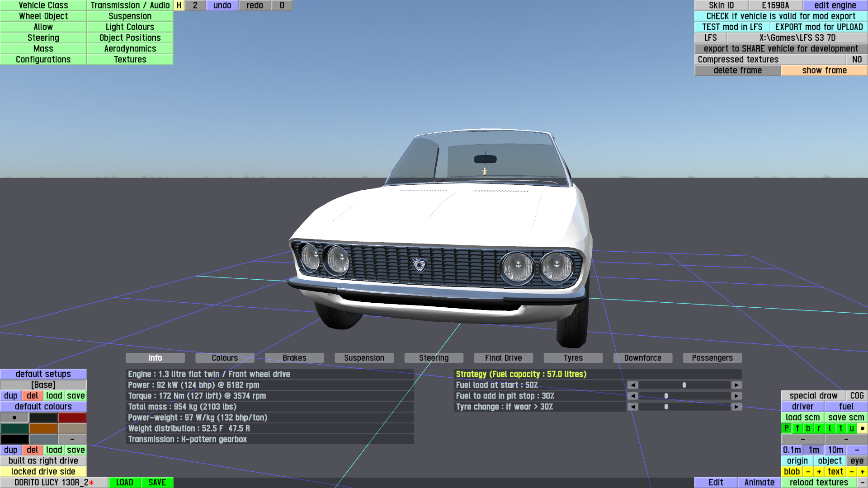Click the 'f' view toggle button
The image size is (868, 488).
click(x=797, y=428)
